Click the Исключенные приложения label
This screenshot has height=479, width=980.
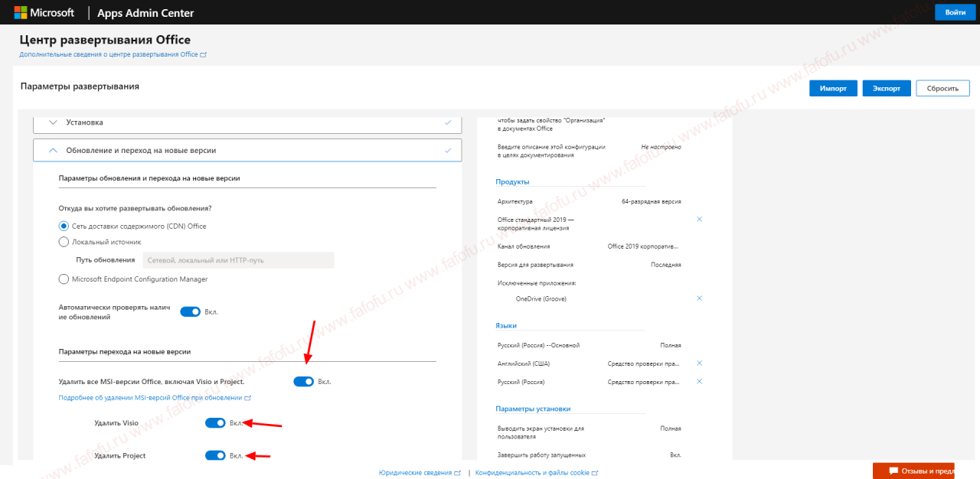537,283
